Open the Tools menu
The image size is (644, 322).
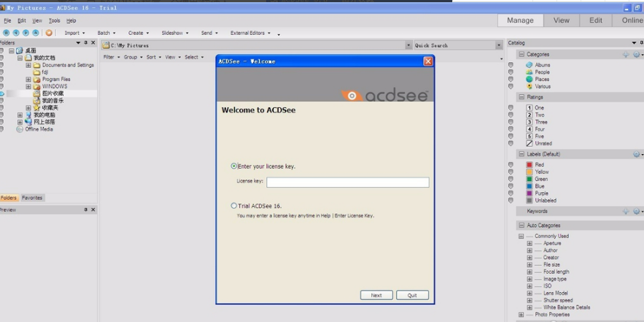[54, 20]
